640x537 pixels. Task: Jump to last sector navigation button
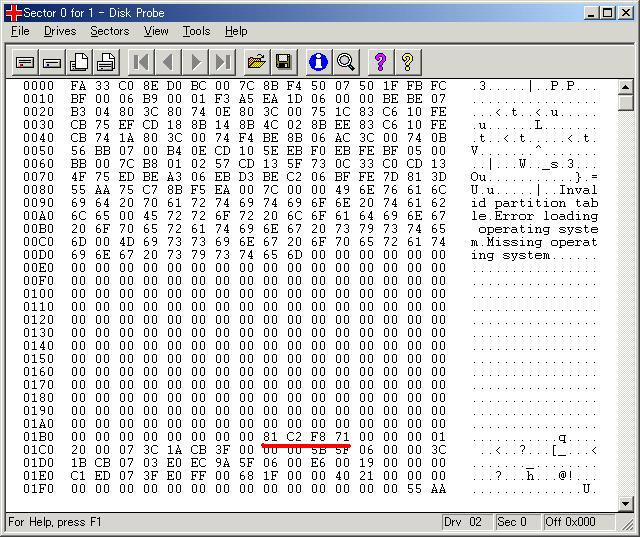click(223, 62)
